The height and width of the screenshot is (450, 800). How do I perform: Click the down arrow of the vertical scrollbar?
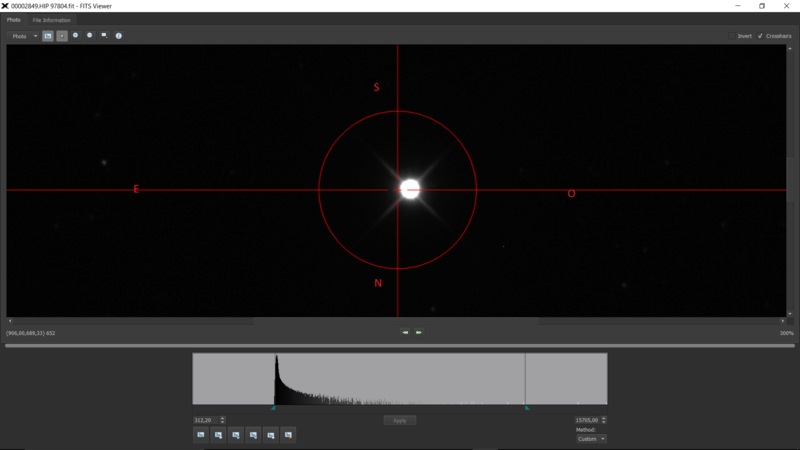click(790, 314)
